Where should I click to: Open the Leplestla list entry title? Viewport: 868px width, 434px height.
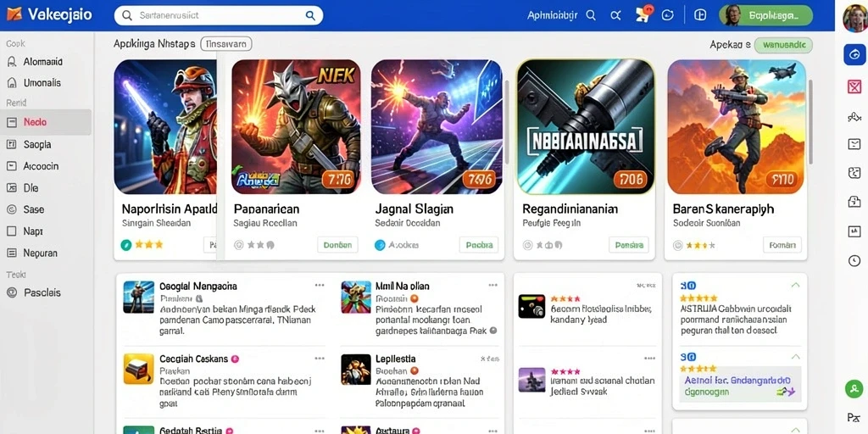coord(396,359)
